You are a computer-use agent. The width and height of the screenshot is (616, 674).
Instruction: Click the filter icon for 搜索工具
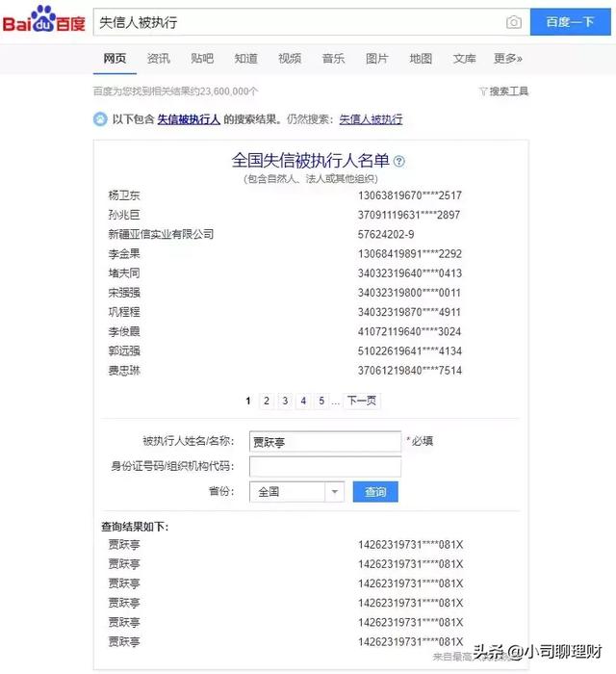483,91
